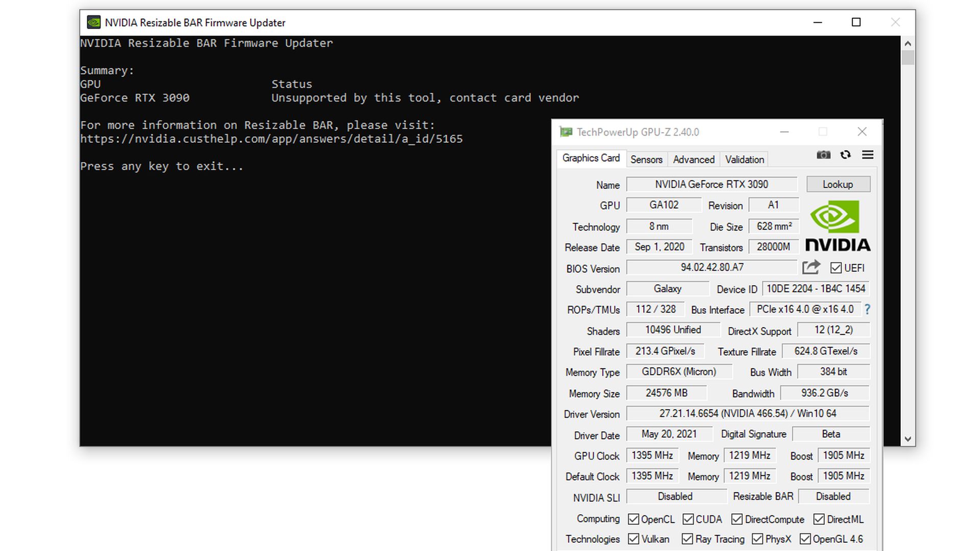
Task: Open the GPU-Z hamburger menu icon
Action: (x=868, y=155)
